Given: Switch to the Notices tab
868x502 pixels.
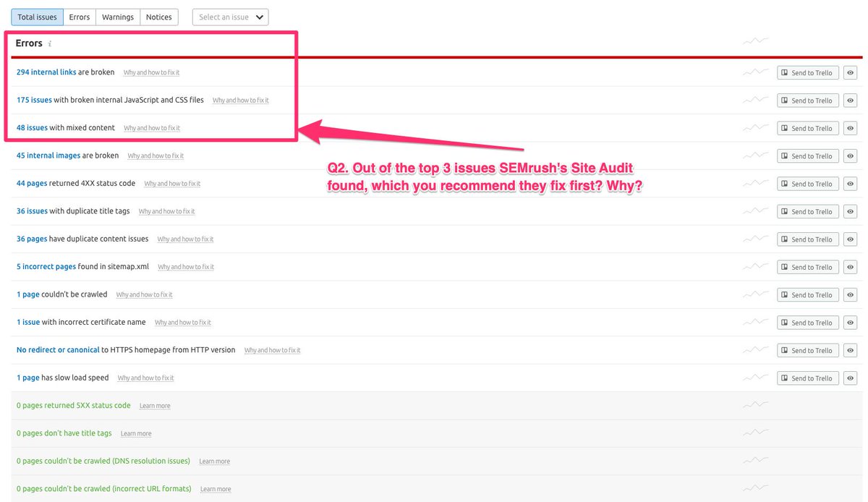Looking at the screenshot, I should (x=158, y=17).
